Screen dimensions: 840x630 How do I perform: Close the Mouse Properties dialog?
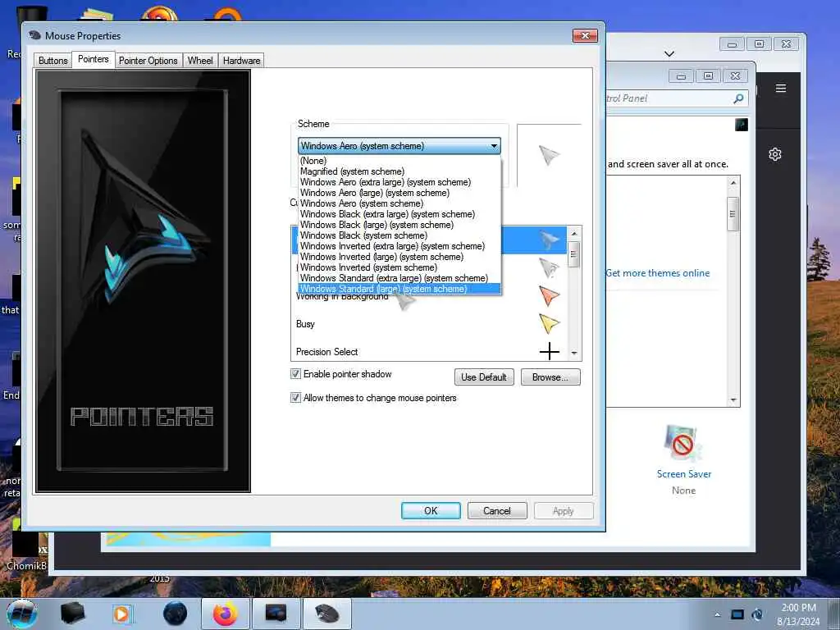[x=585, y=35]
